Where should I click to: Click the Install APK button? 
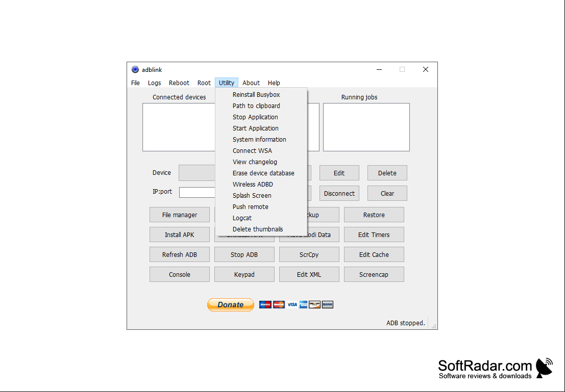[x=180, y=234]
